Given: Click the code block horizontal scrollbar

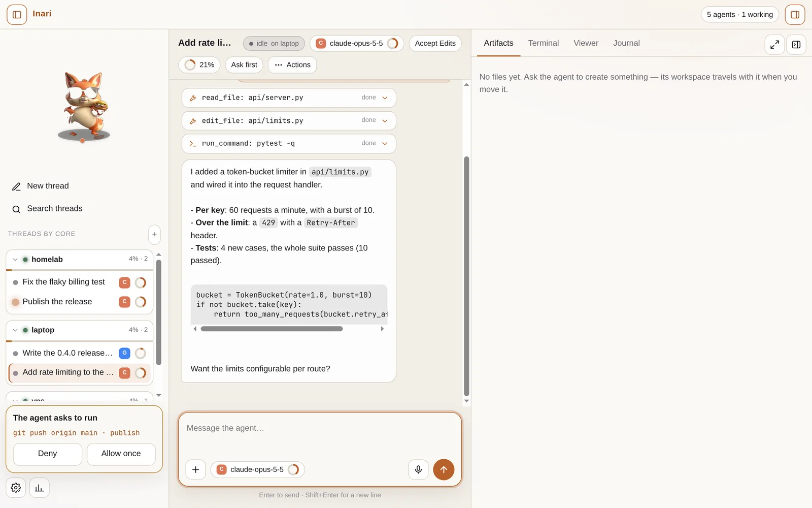Looking at the screenshot, I should pos(272,329).
